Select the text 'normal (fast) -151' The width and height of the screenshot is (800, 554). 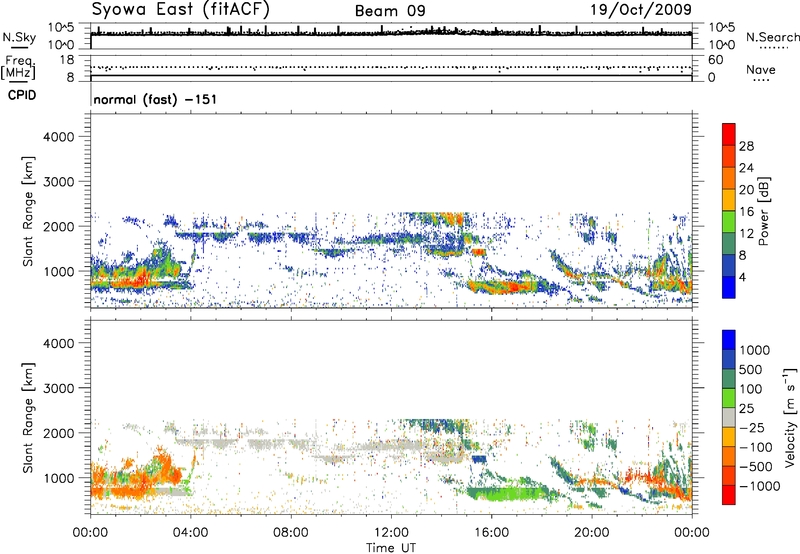tap(155, 99)
